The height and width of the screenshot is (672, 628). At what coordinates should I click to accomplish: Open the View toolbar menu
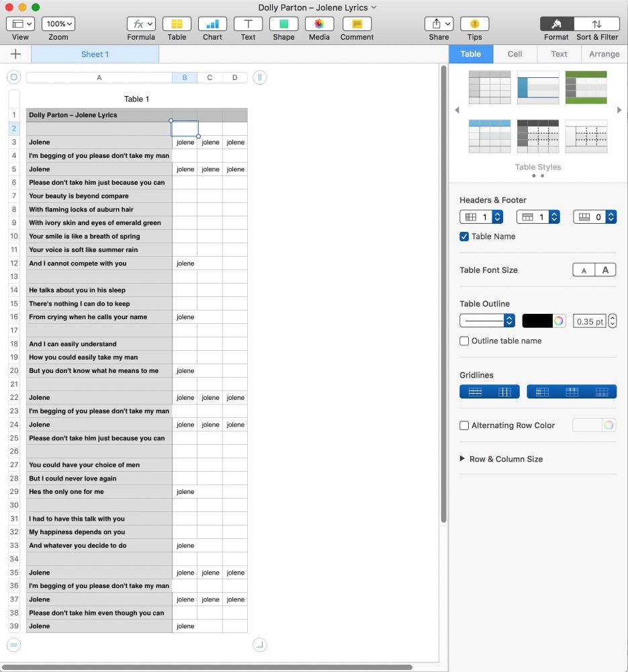(x=20, y=24)
